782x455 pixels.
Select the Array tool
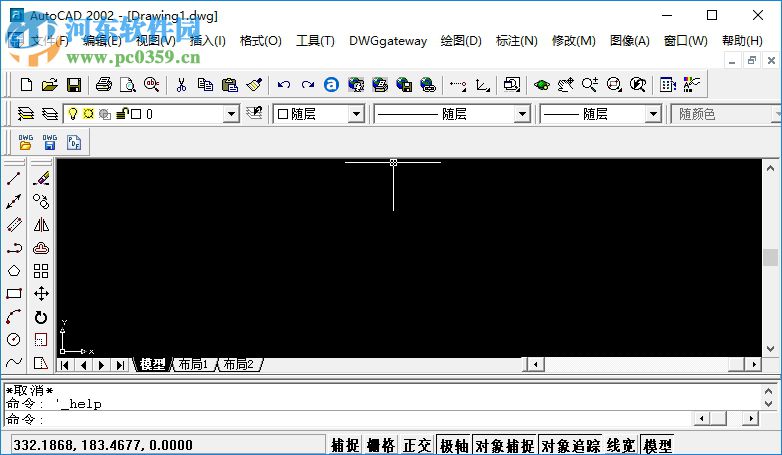(x=41, y=271)
